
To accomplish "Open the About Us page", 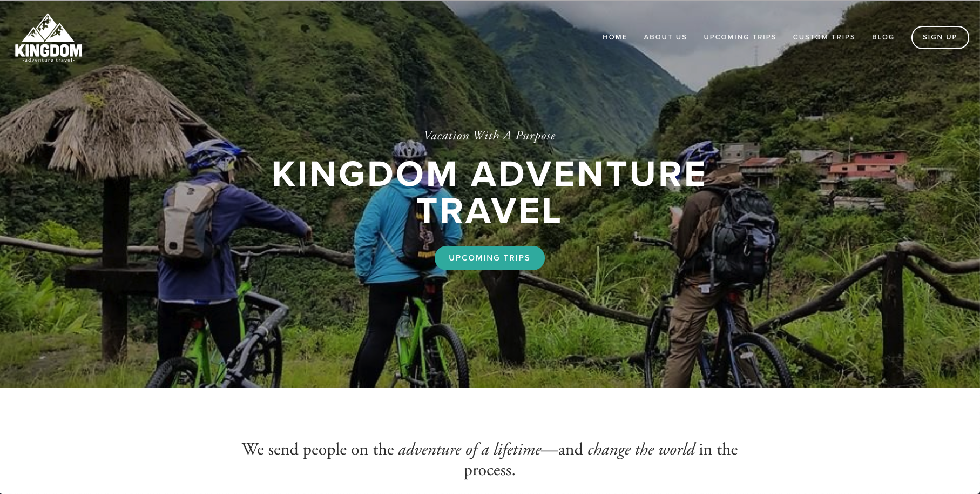I will [665, 37].
